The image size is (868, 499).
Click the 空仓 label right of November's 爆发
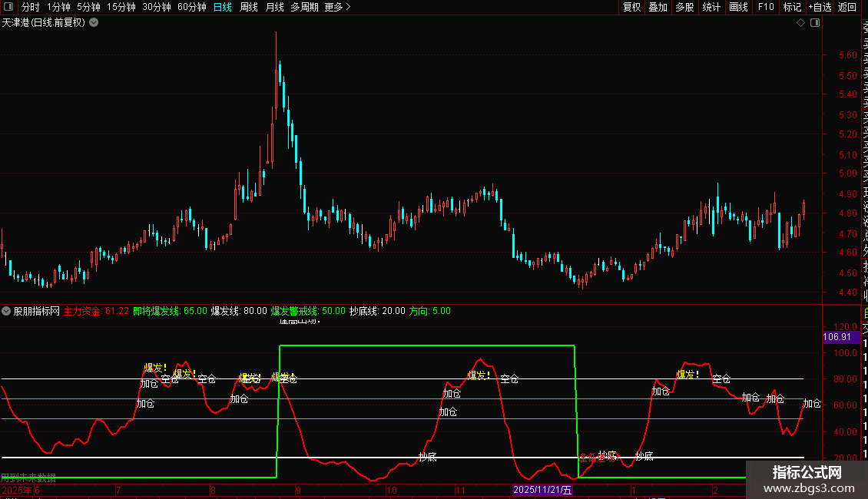(x=509, y=379)
